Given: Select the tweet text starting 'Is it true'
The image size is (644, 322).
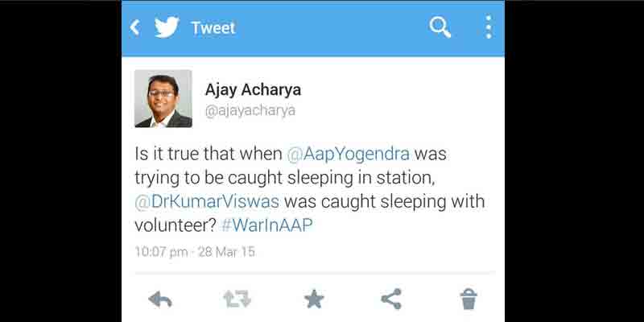Looking at the screenshot, I should coord(310,190).
